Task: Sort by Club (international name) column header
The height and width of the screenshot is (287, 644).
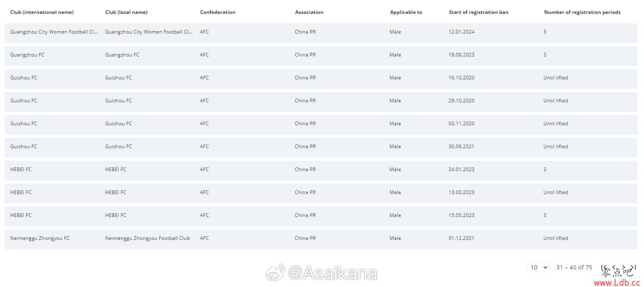Action: [x=42, y=12]
